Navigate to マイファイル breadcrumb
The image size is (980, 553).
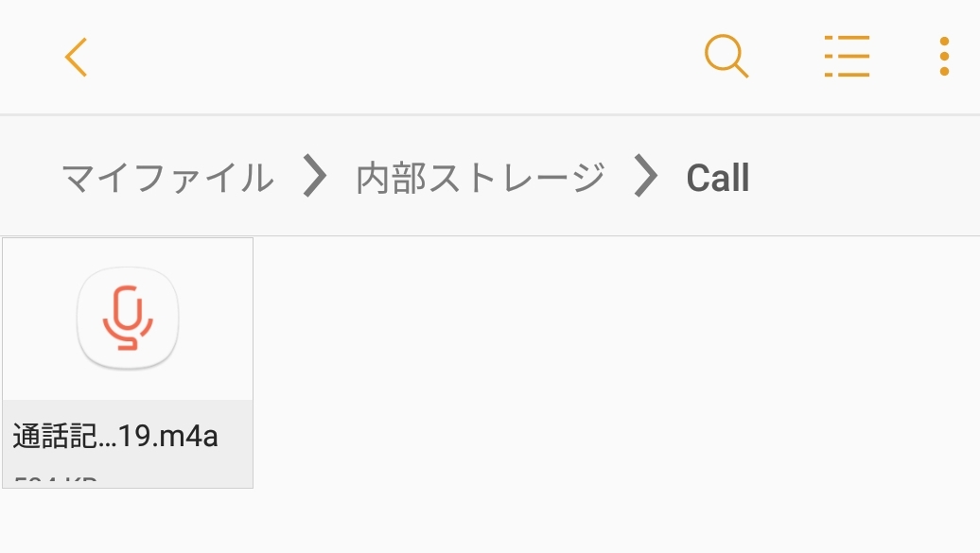click(x=168, y=178)
